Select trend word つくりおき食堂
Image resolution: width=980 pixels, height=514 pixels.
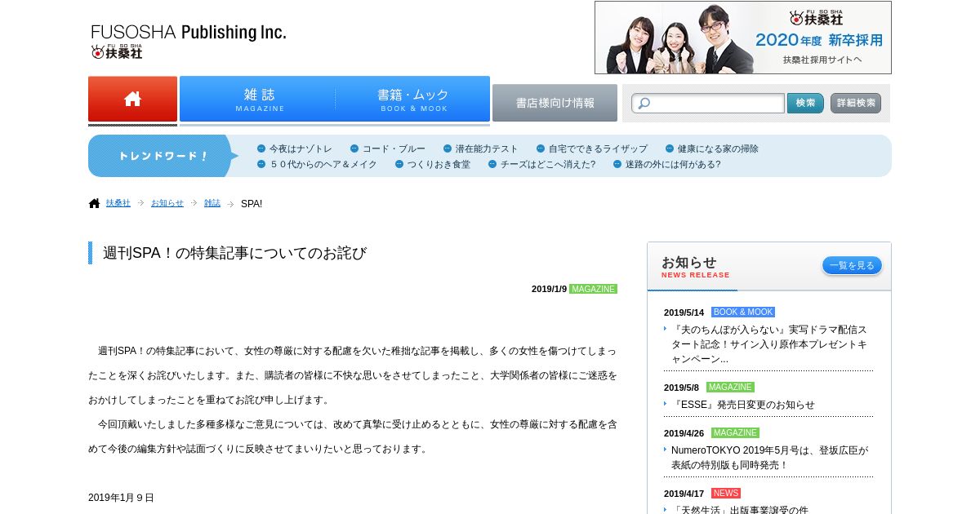pyautogui.click(x=439, y=164)
